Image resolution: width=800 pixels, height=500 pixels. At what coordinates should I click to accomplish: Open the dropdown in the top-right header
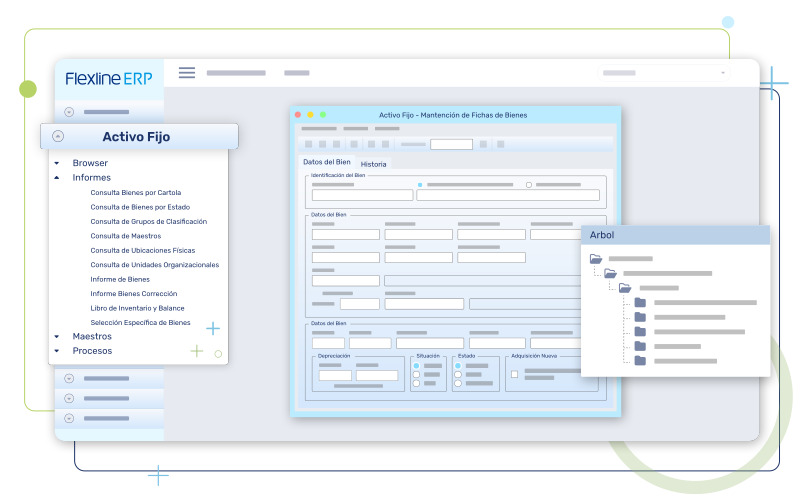point(723,73)
